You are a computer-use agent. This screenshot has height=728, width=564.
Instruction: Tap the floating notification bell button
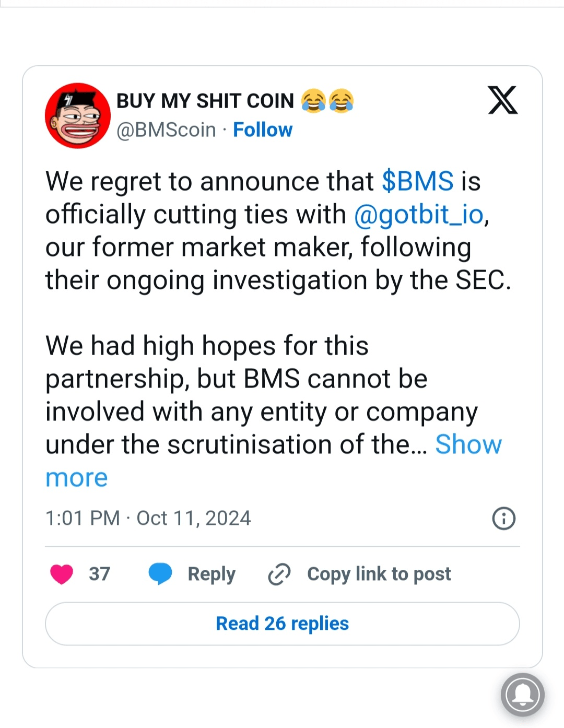pos(522,695)
